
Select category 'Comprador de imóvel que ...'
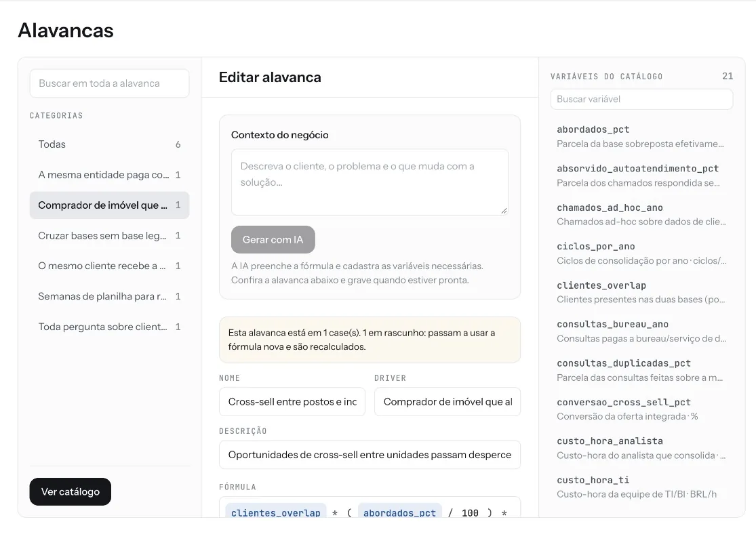pyautogui.click(x=109, y=205)
